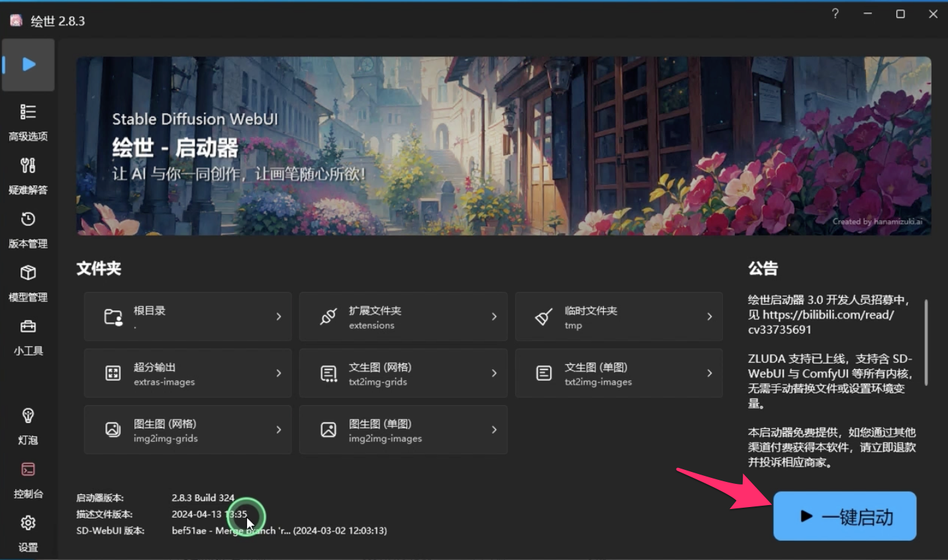
Task: Open 模型管理 model management in sidebar
Action: click(28, 283)
